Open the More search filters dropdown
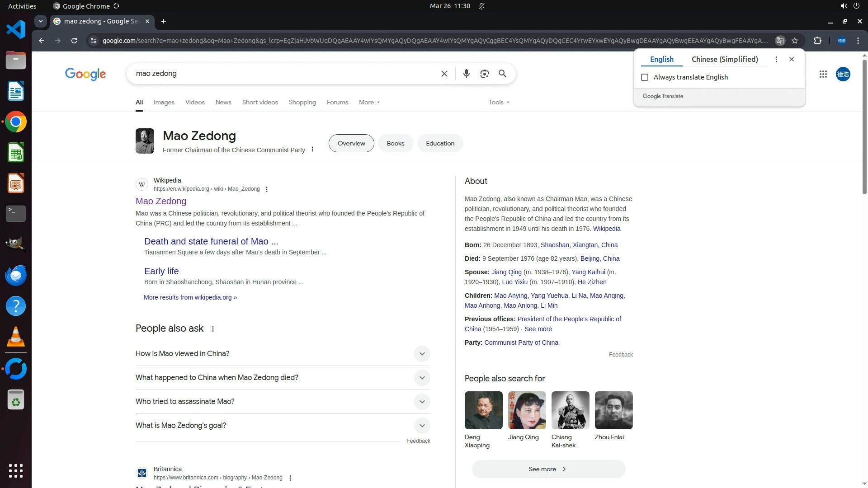Screen dimensions: 868x488 pyautogui.click(x=369, y=103)
